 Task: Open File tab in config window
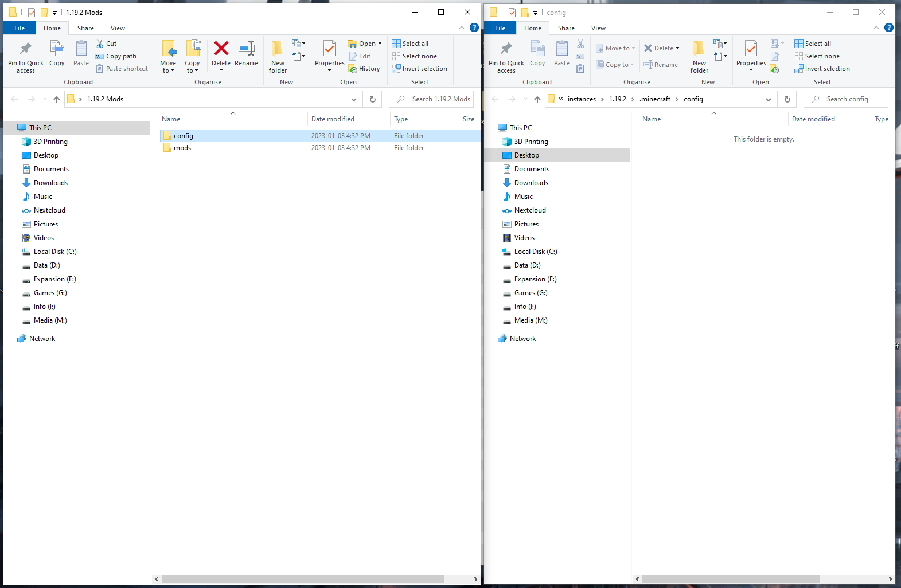click(x=500, y=28)
